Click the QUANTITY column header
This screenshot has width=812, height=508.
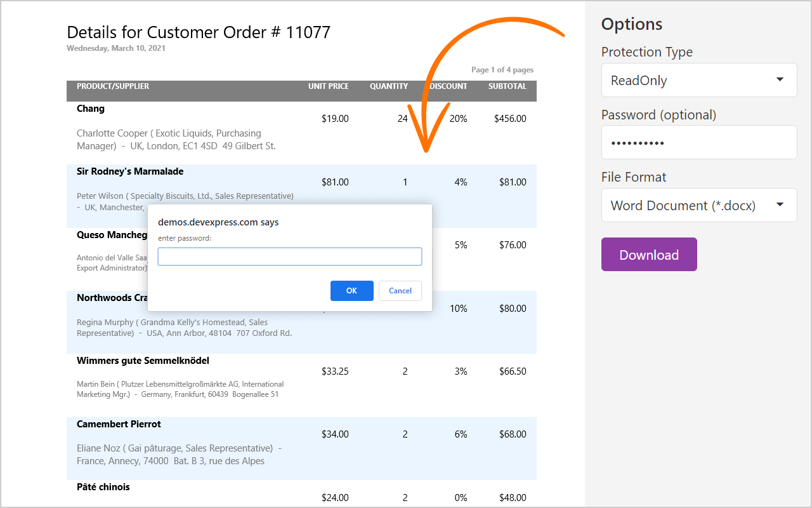point(389,86)
